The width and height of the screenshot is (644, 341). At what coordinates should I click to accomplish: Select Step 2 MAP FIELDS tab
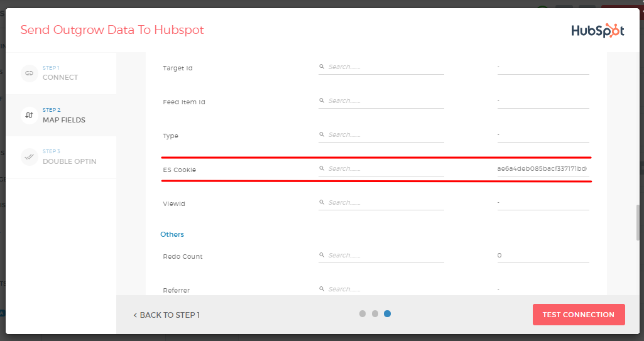click(x=61, y=116)
